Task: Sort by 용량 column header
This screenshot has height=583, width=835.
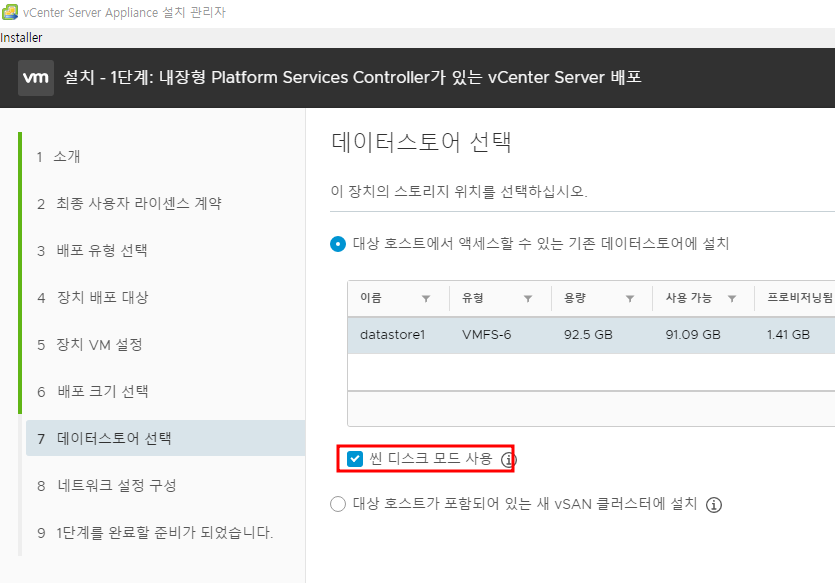Action: tap(575, 298)
